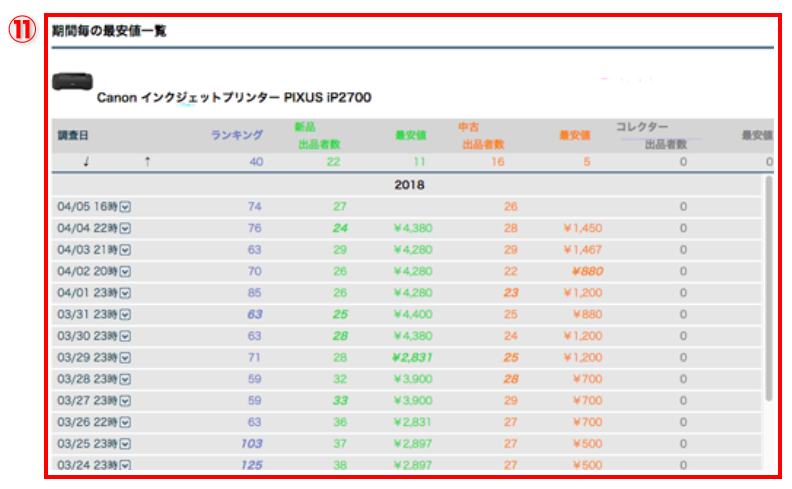Click the ¥1,467 used price

pos(583,250)
